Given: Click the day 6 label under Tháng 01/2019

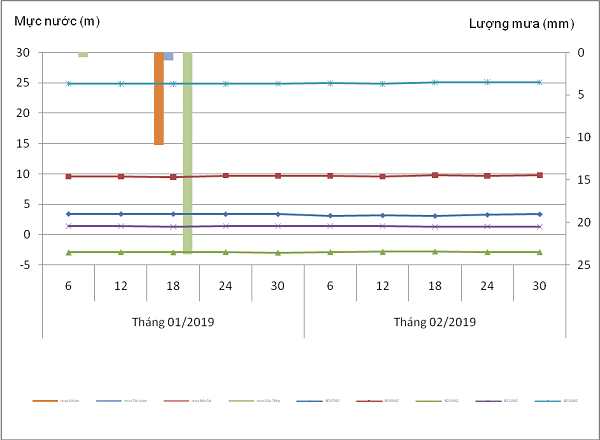Looking at the screenshot, I should click(x=68, y=286).
